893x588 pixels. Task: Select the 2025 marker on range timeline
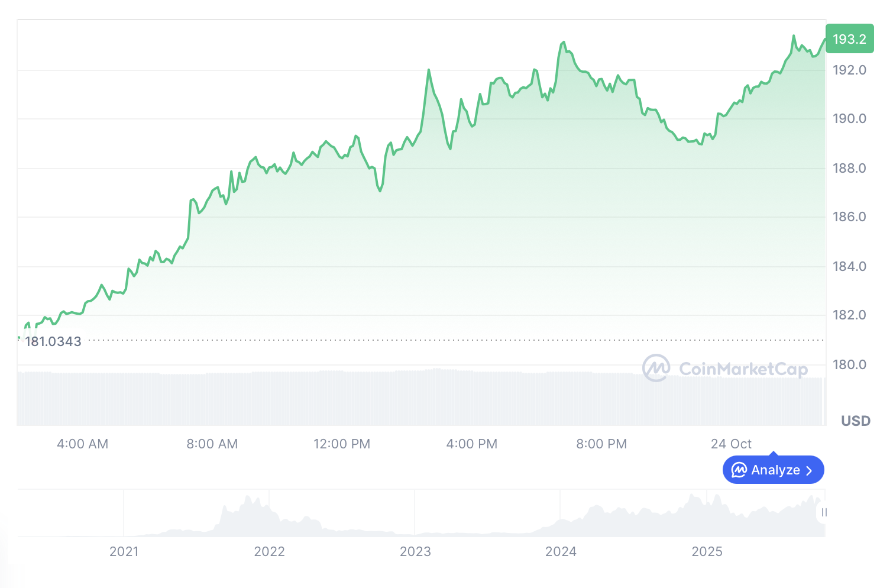pos(707,551)
